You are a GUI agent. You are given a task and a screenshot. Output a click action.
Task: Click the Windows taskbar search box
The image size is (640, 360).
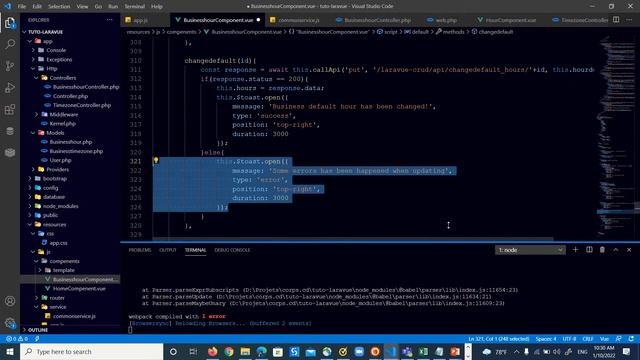click(x=91, y=351)
